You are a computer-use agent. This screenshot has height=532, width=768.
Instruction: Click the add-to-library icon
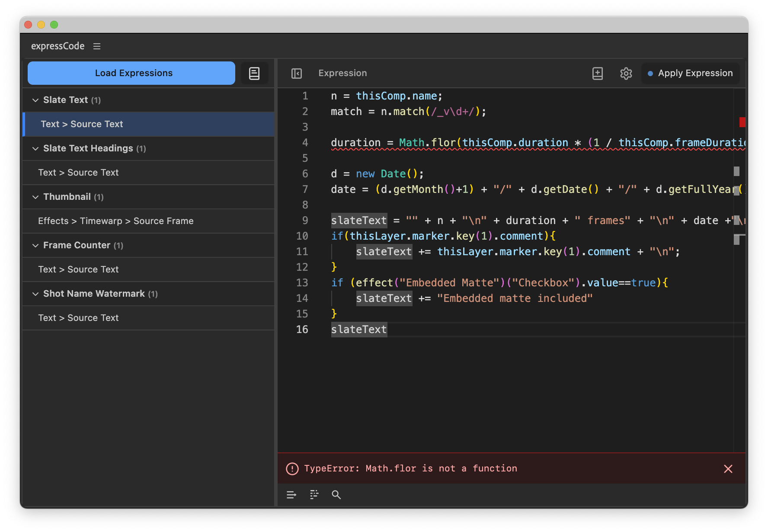pos(597,74)
